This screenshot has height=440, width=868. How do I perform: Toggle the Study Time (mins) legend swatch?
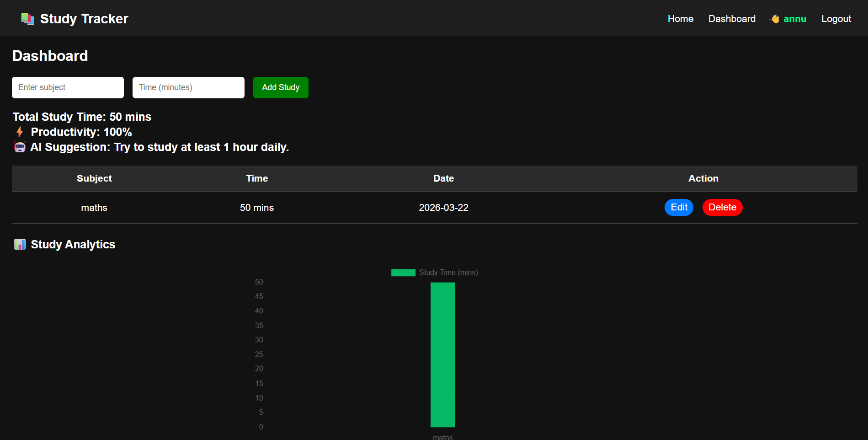click(x=403, y=273)
